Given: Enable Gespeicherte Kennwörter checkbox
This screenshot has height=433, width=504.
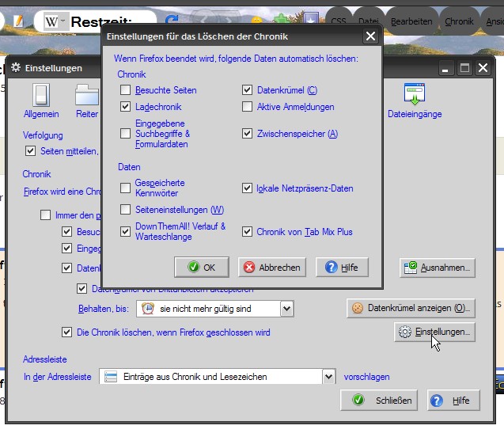Looking at the screenshot, I should pyautogui.click(x=126, y=188).
